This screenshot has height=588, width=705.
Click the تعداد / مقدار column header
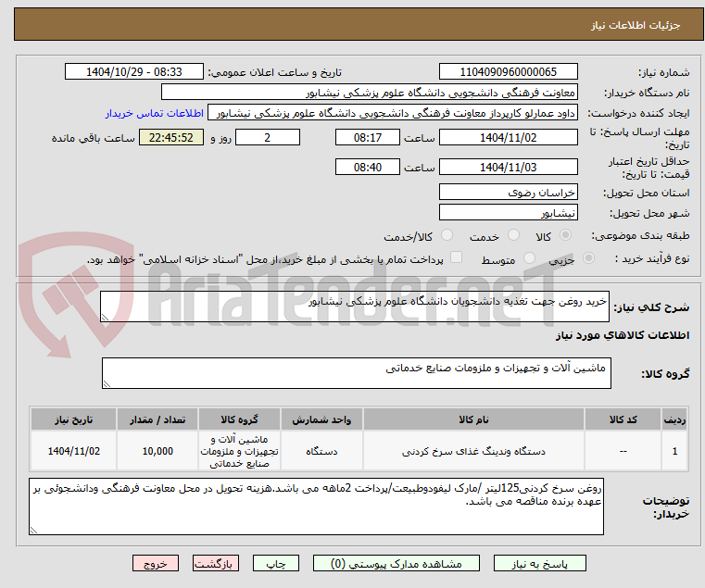tap(157, 419)
